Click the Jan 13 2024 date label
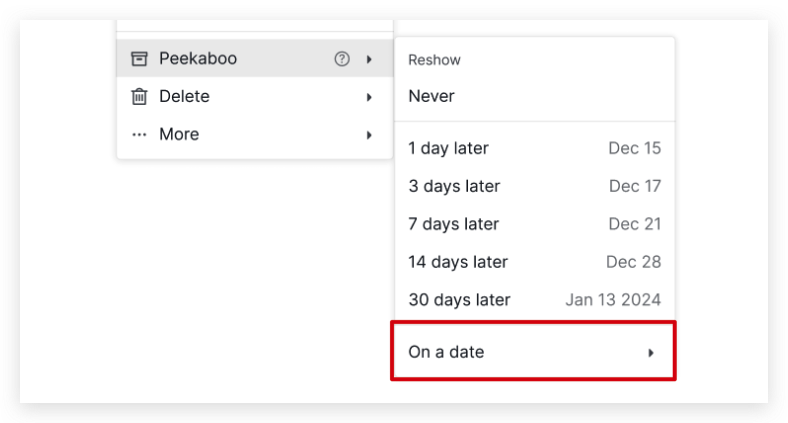 (613, 300)
